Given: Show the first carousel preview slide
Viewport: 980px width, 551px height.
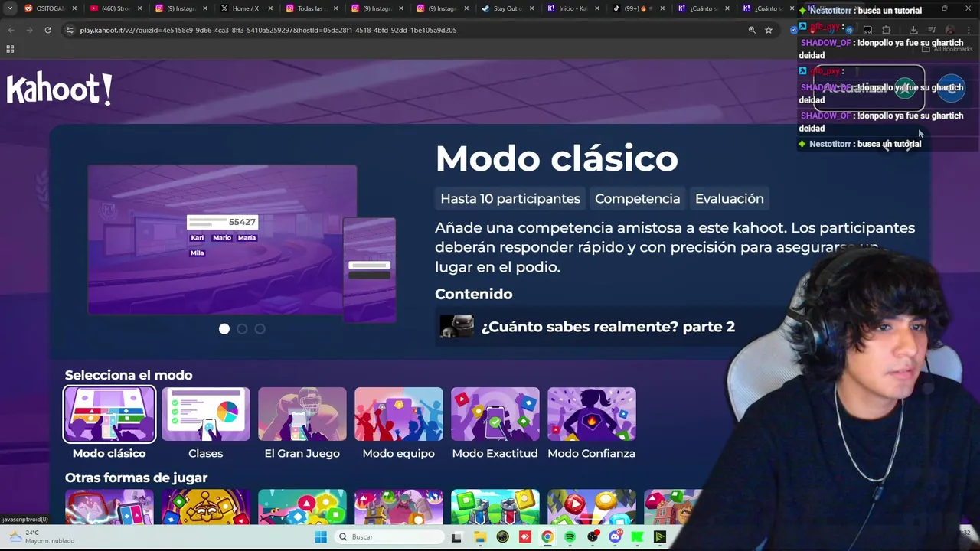Looking at the screenshot, I should [x=224, y=328].
